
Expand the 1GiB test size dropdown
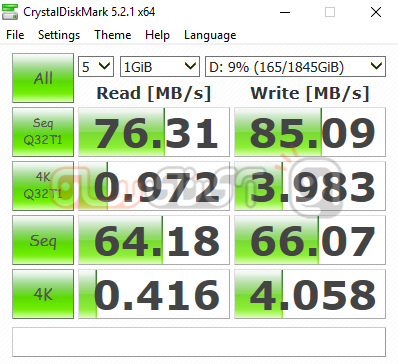click(160, 67)
